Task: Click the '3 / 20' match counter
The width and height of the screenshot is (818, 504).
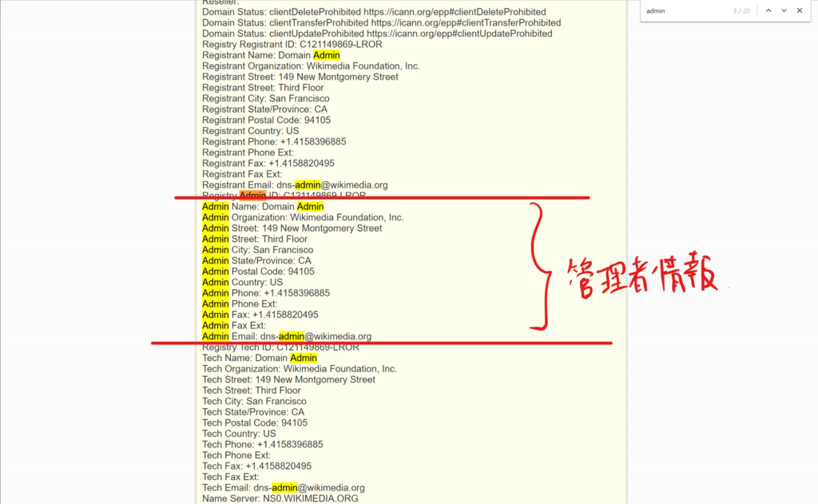Action: [741, 11]
